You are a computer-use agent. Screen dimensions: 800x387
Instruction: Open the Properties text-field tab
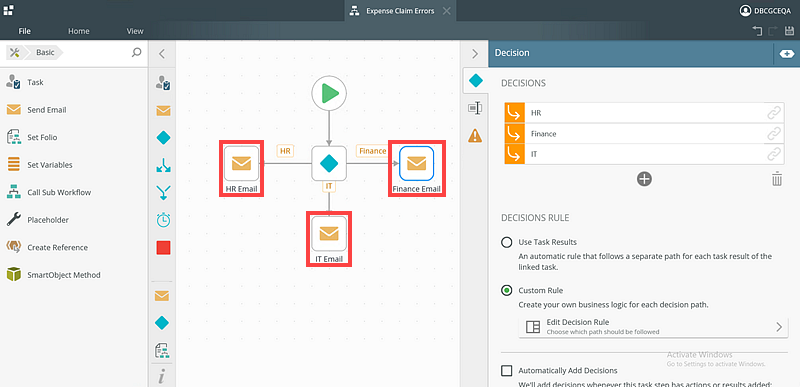[x=475, y=108]
